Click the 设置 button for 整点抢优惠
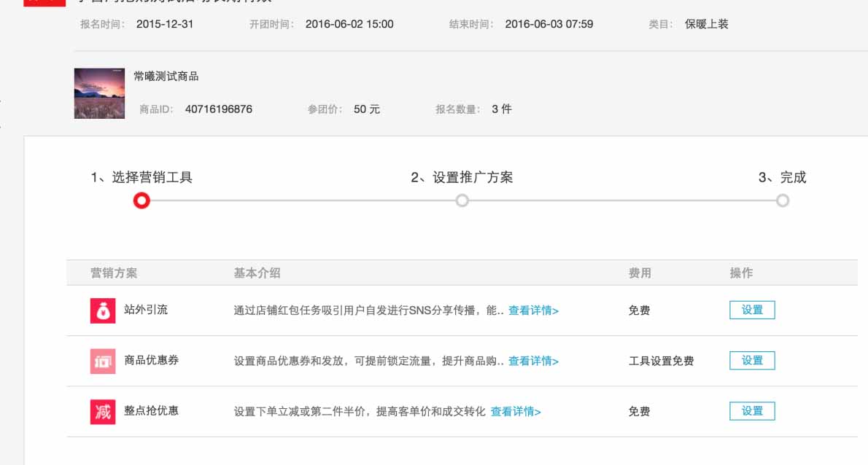This screenshot has width=868, height=465. click(x=752, y=411)
